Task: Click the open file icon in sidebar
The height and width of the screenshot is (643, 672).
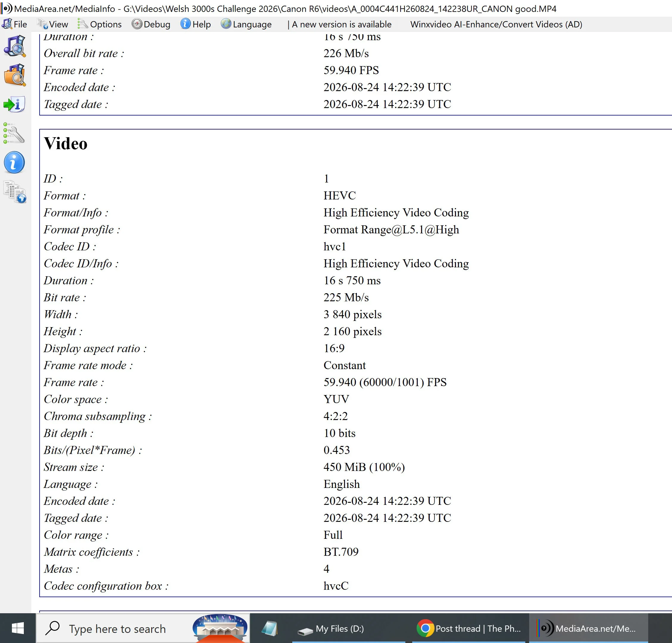Action: pyautogui.click(x=14, y=46)
